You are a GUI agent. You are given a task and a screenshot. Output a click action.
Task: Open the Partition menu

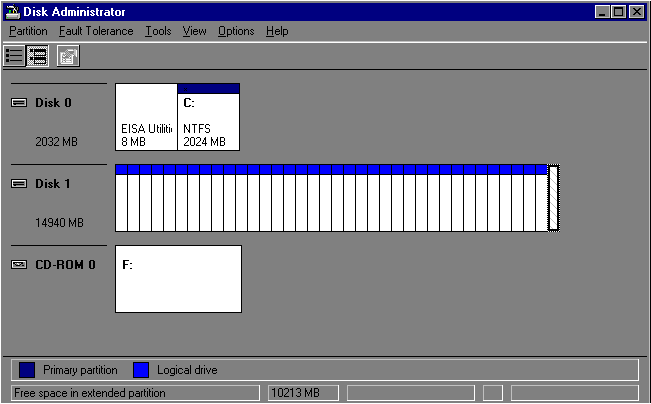coord(28,31)
